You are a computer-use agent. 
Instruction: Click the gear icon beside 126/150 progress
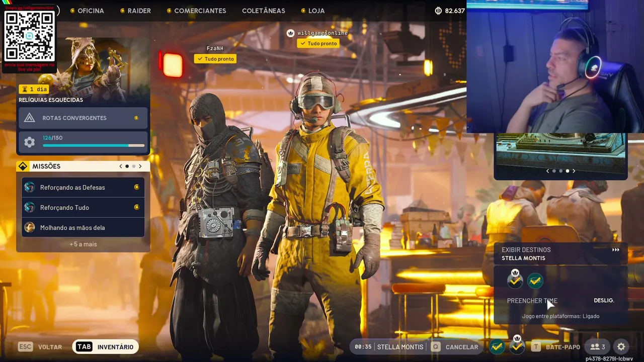pos(30,142)
